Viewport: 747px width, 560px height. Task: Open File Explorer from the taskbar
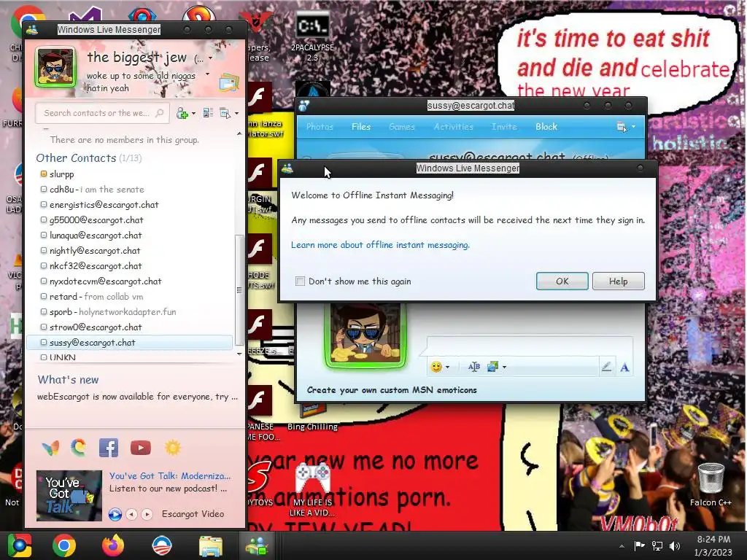click(210, 545)
